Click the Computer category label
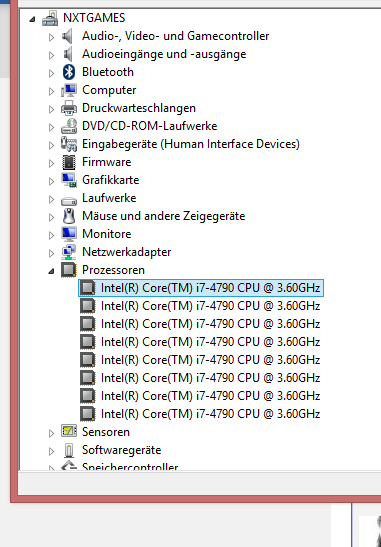 click(x=109, y=90)
